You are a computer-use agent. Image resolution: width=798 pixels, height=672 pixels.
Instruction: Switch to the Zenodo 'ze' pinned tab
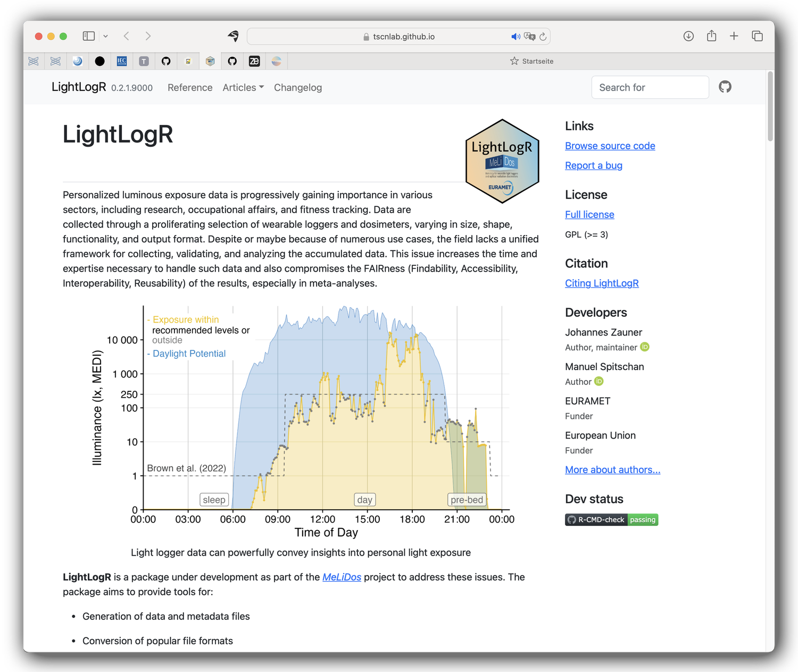click(x=254, y=61)
